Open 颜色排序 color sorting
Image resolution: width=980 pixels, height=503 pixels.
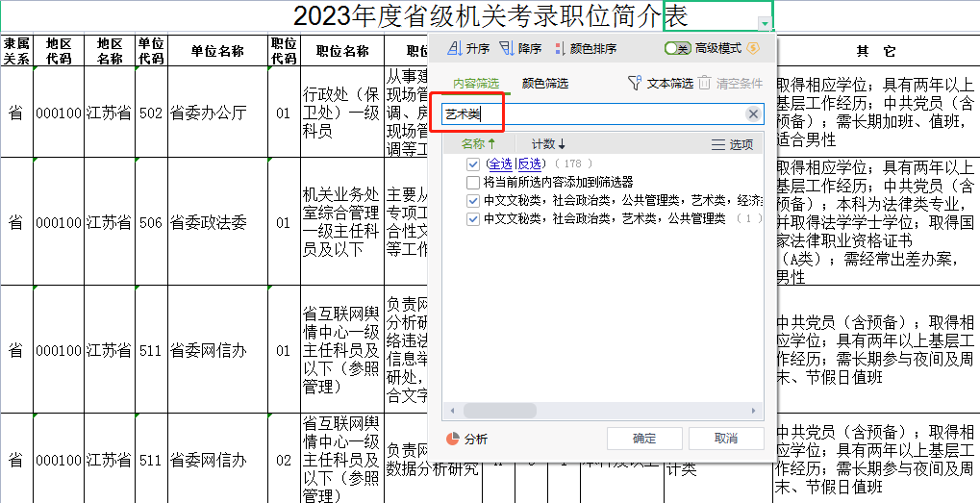point(585,48)
